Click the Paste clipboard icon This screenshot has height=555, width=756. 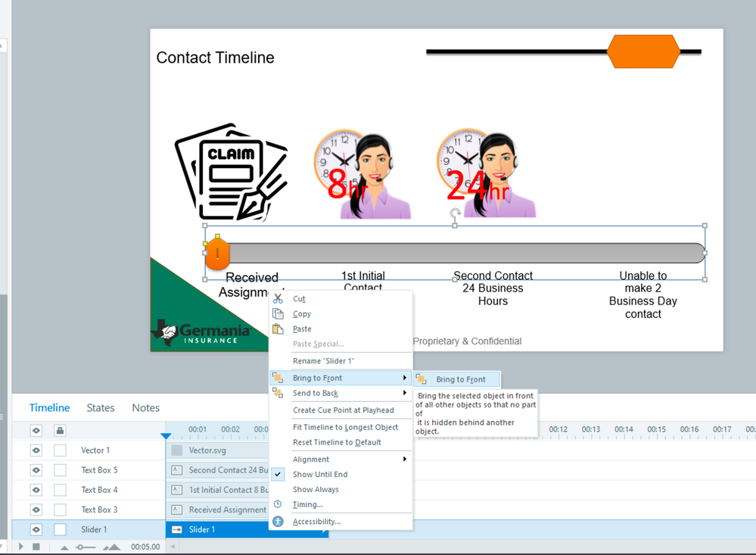click(x=278, y=329)
